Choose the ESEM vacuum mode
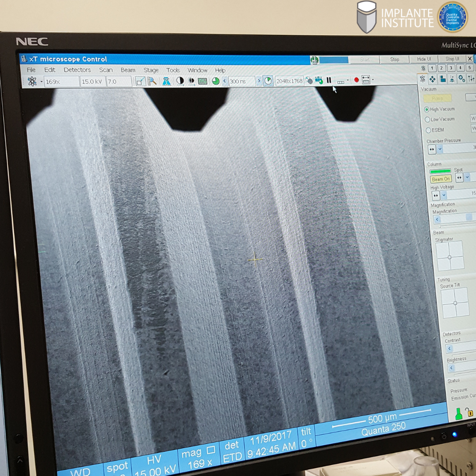This screenshot has height=476, width=476. click(x=428, y=130)
